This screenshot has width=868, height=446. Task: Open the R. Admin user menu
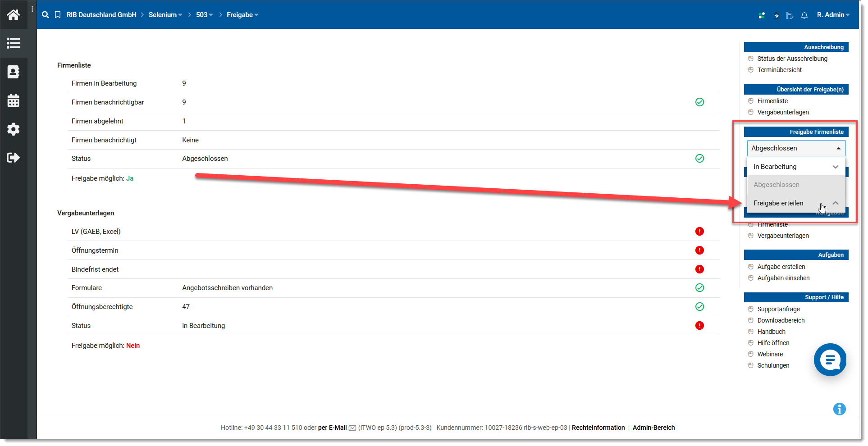click(x=833, y=15)
